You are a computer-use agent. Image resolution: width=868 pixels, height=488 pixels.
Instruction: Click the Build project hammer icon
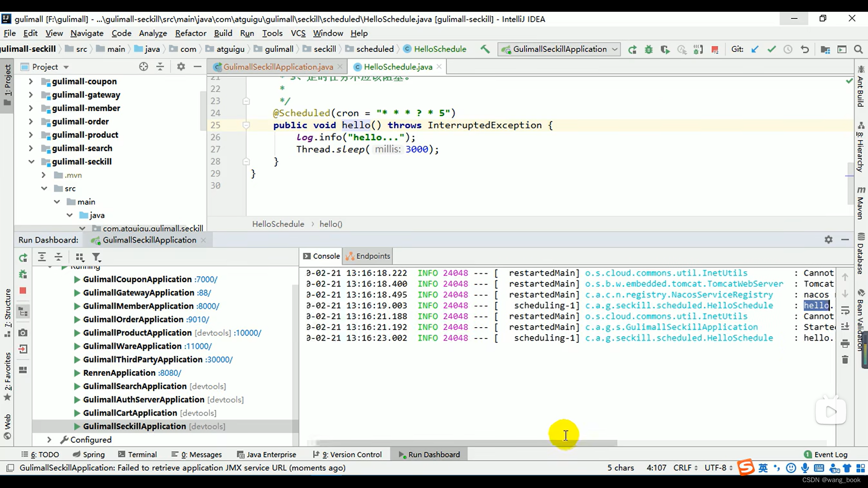click(x=485, y=49)
